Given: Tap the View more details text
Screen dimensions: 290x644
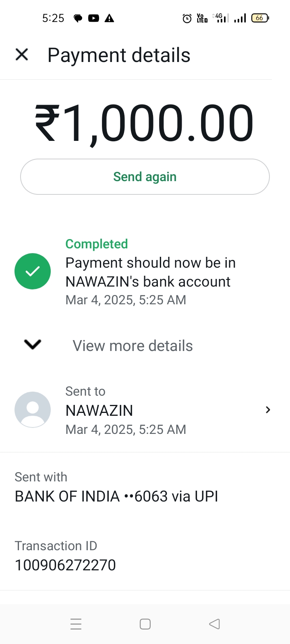Looking at the screenshot, I should coord(133,346).
